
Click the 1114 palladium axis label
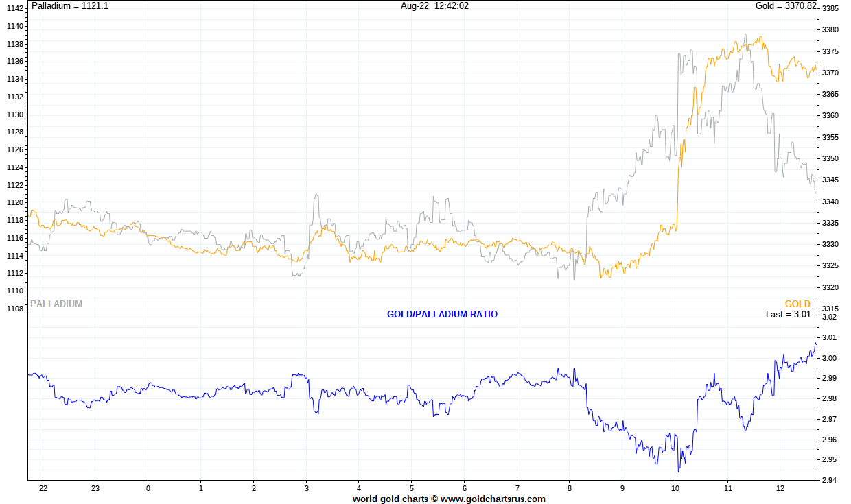pyautogui.click(x=15, y=256)
